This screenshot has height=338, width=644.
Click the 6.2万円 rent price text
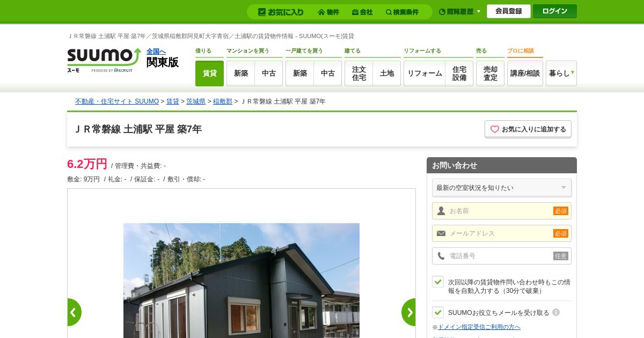(x=87, y=164)
